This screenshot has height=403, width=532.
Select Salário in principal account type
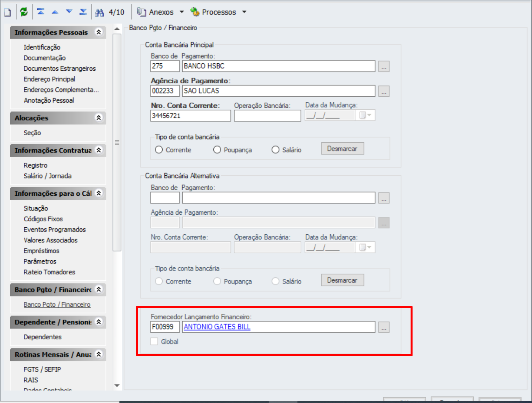pyautogui.click(x=275, y=150)
